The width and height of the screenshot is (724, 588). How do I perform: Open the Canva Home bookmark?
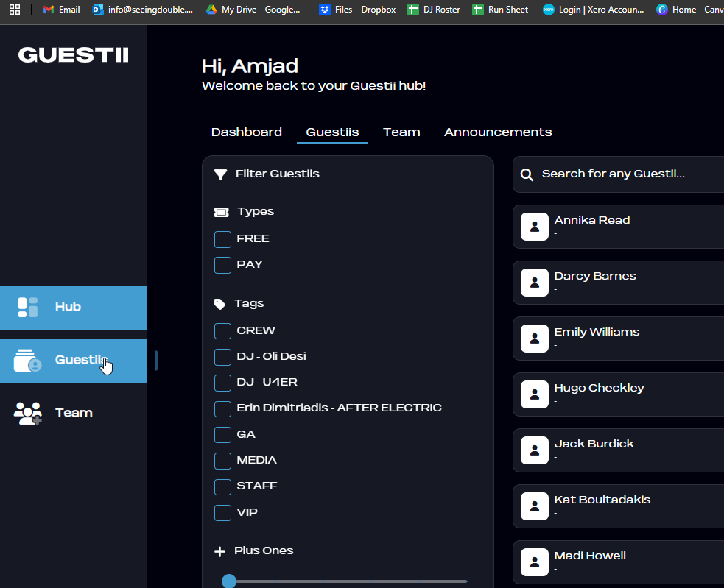pos(690,10)
